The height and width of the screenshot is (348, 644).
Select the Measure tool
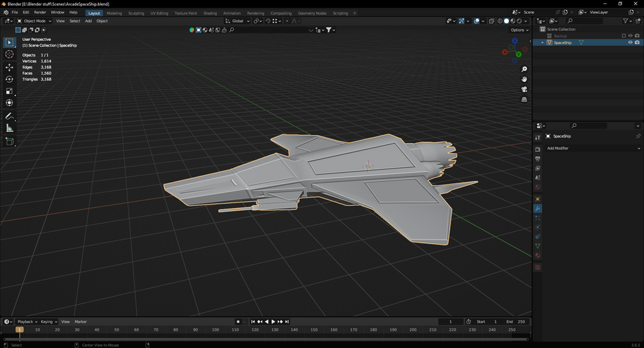[9, 128]
